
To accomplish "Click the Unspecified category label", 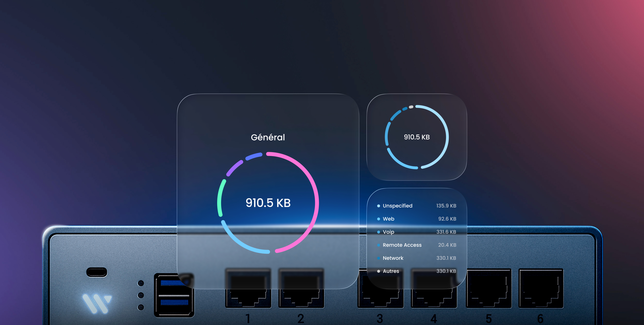I will click(397, 206).
